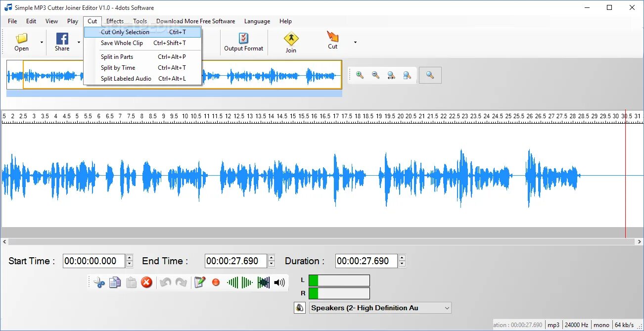Image resolution: width=644 pixels, height=331 pixels.
Task: Open the Play menu
Action: point(73,21)
